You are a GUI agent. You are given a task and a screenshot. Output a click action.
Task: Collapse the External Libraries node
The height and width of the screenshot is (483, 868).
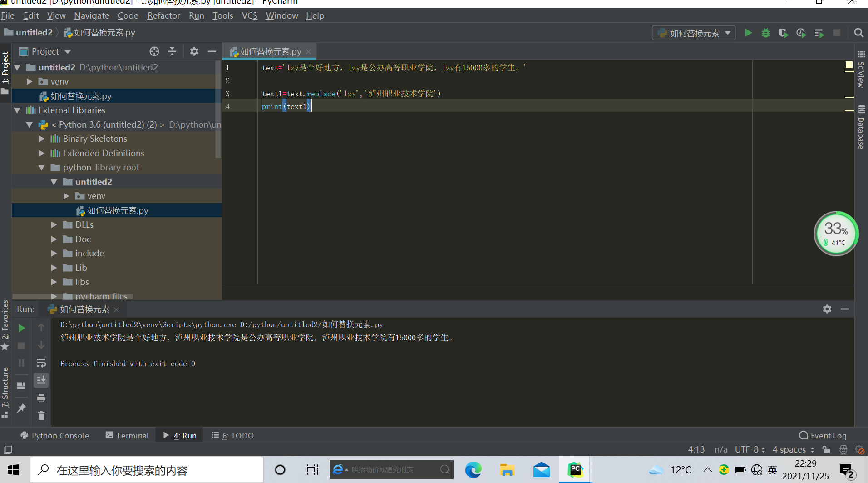17,110
